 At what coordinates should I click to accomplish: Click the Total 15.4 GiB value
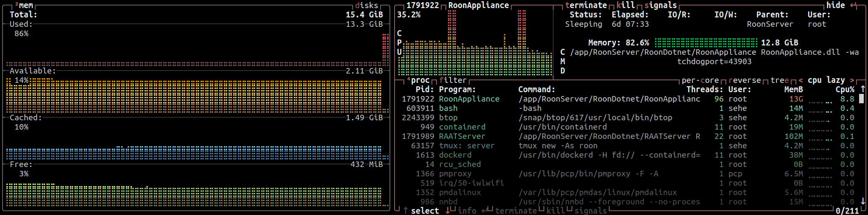pyautogui.click(x=364, y=14)
